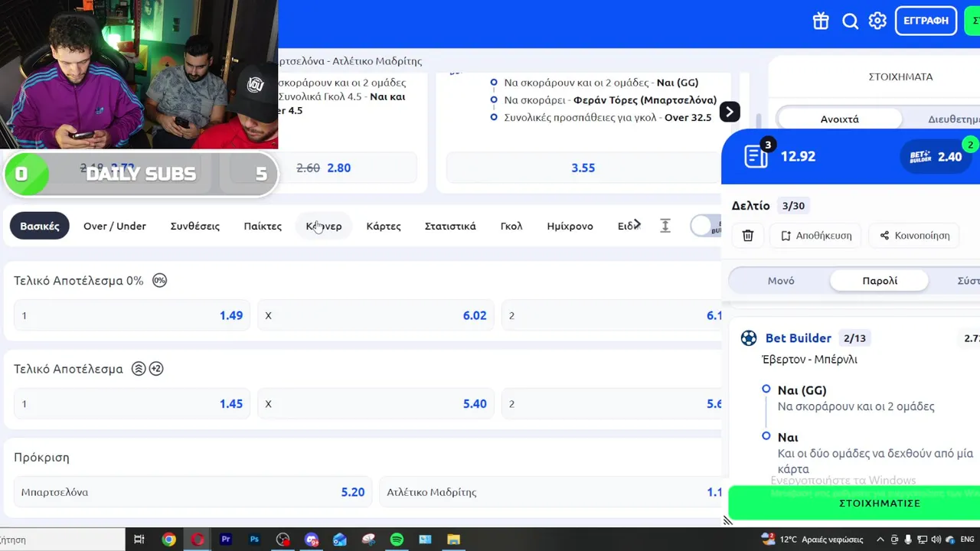Select the Παρολί tab

880,281
